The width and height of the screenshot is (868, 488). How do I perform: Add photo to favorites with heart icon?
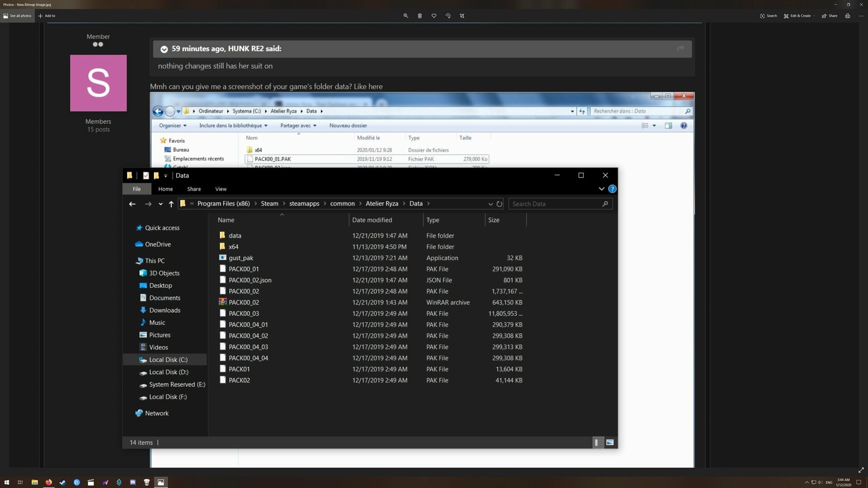click(434, 16)
